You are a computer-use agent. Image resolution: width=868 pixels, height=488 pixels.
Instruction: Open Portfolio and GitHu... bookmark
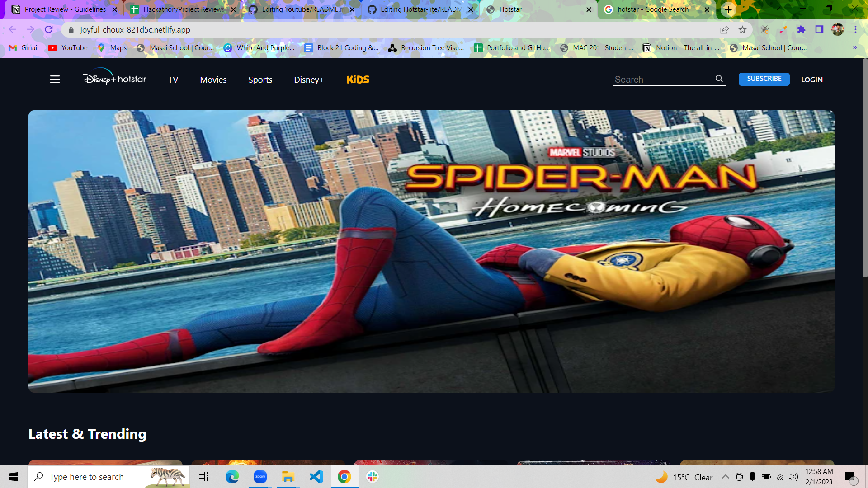click(x=512, y=48)
